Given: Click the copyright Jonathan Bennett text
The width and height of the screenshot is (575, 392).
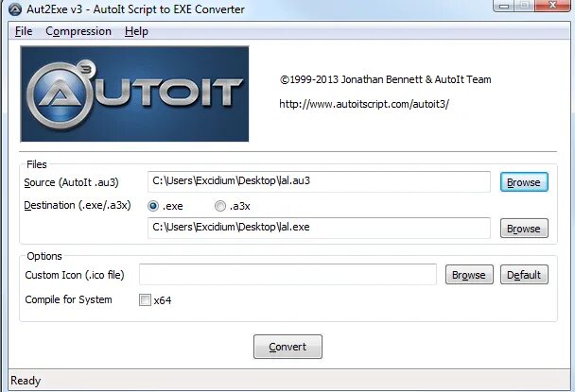Looking at the screenshot, I should point(386,79).
